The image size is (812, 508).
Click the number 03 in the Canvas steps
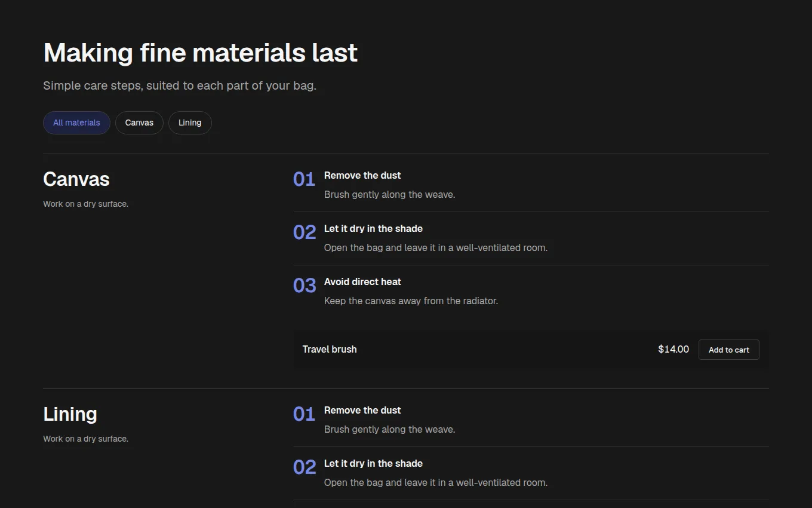tap(304, 286)
